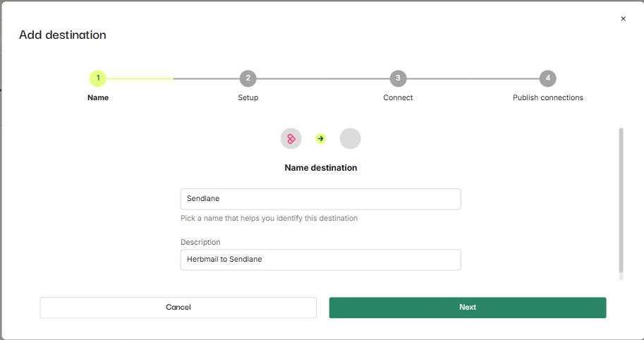Viewport: 644px width, 340px height.
Task: Select the Publish connections step label
Action: pyautogui.click(x=548, y=97)
